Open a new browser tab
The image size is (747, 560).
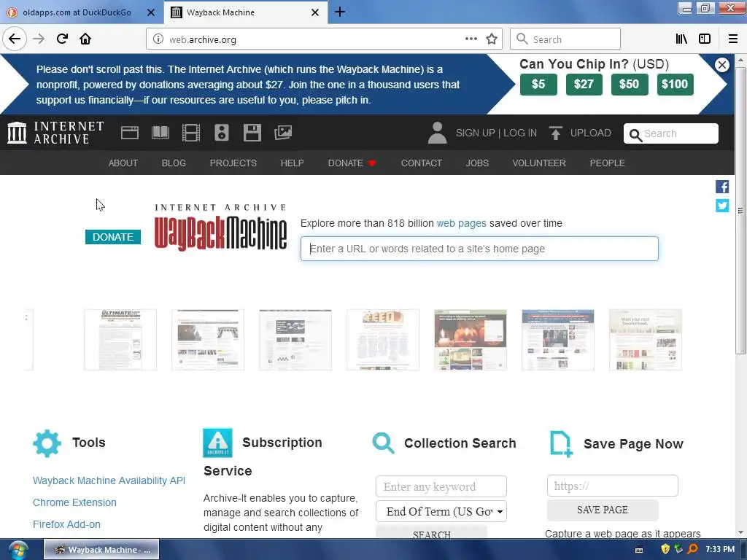point(340,12)
